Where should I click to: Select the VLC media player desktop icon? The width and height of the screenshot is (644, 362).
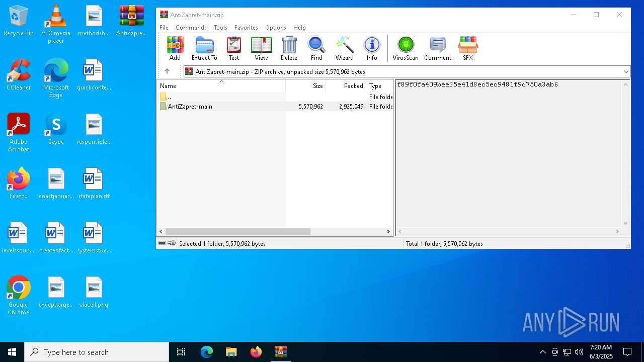pyautogui.click(x=56, y=24)
